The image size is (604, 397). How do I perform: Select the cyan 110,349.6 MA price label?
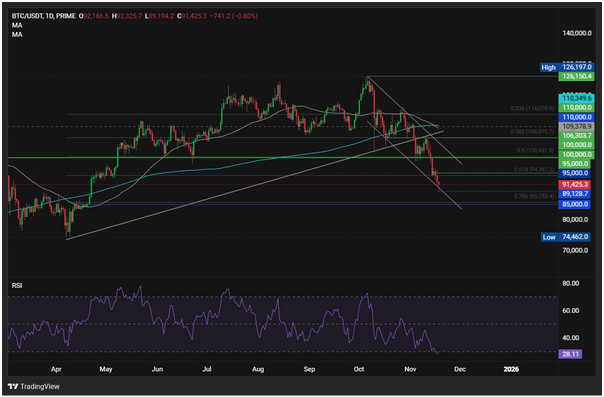point(575,99)
